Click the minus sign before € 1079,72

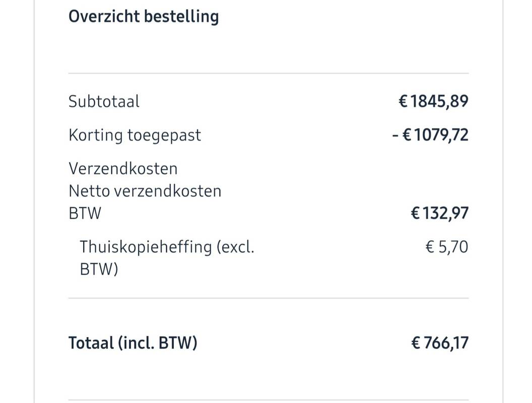[x=395, y=136]
